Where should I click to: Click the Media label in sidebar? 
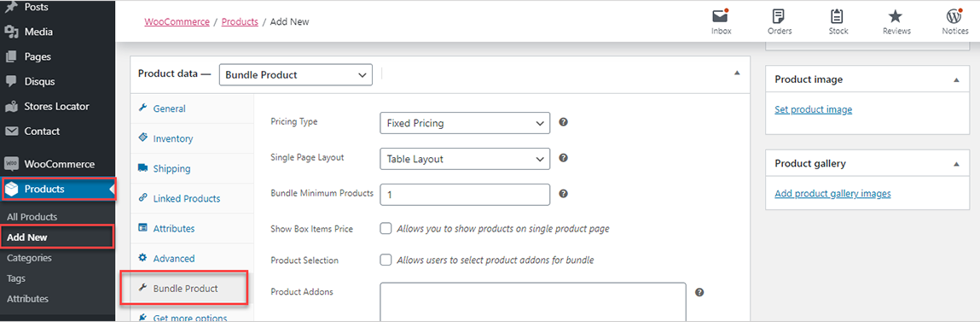pos(38,32)
